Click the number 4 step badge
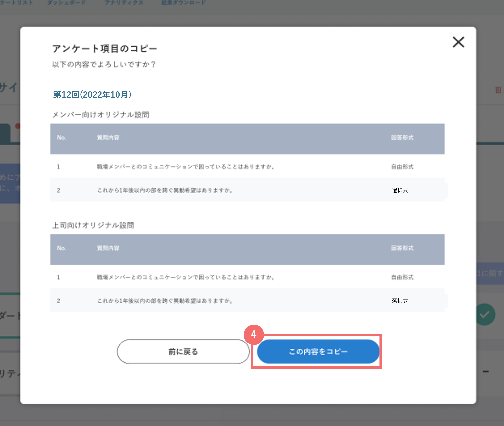Viewport: 504px width, 426px height. 254,334
